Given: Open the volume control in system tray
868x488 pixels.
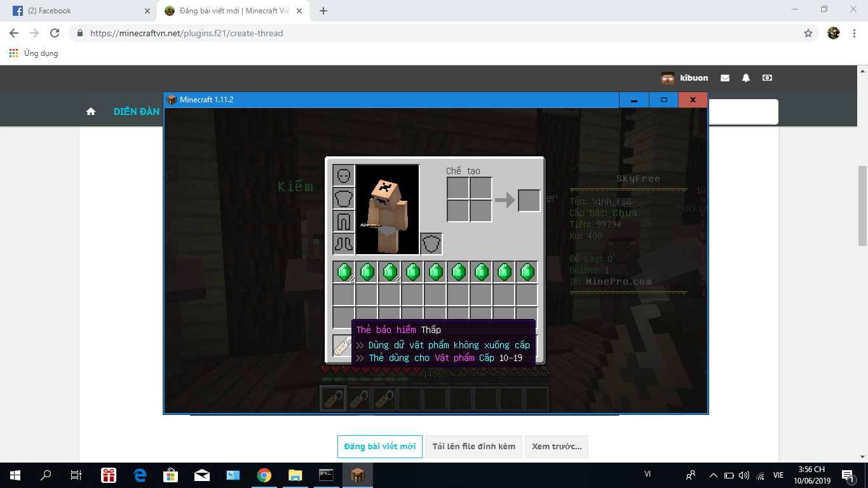Looking at the screenshot, I should pos(744,475).
